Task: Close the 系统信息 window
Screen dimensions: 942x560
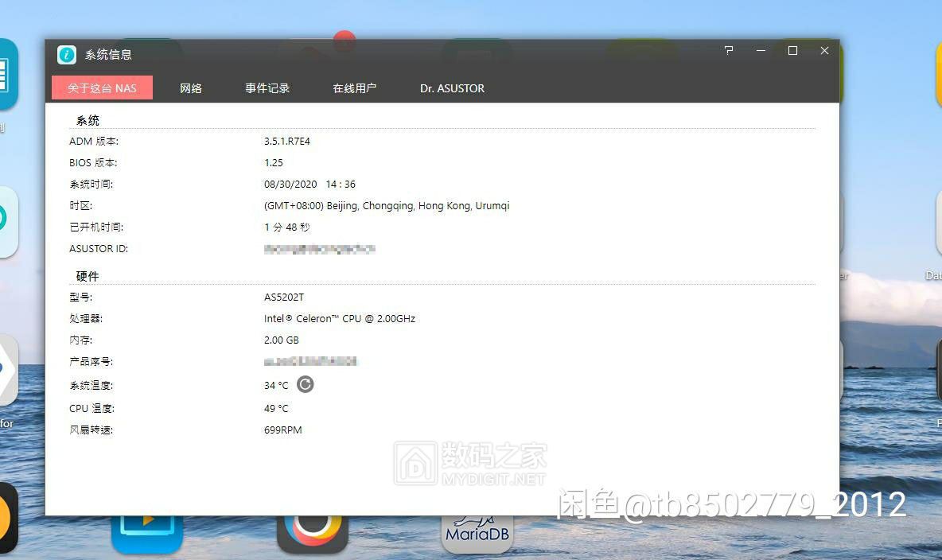Action: 824,50
